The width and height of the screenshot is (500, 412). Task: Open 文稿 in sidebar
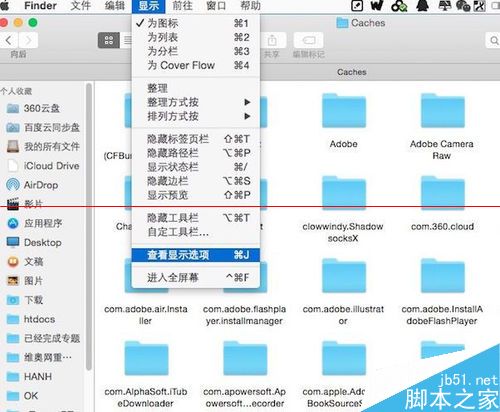[25, 262]
